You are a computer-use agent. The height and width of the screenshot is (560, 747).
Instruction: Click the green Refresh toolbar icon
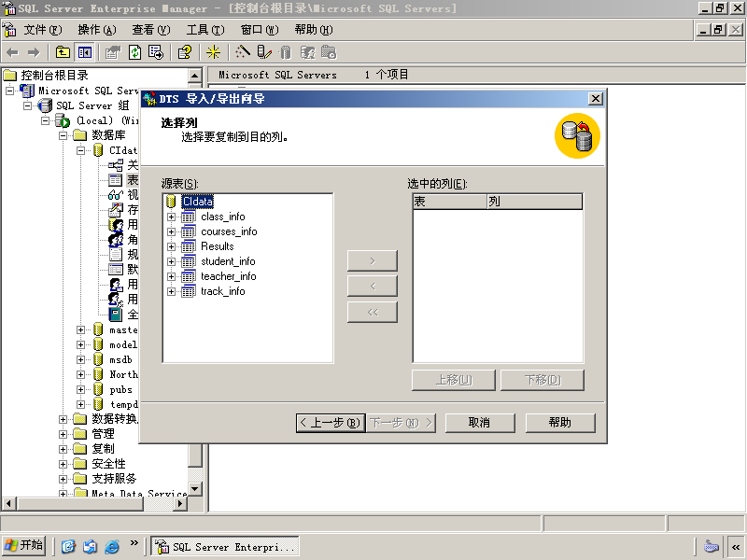[x=134, y=52]
